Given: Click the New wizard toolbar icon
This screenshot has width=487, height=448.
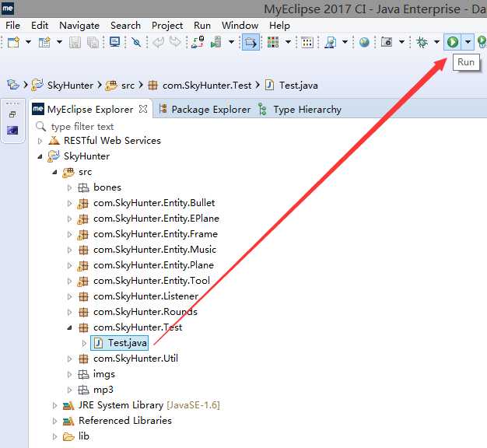Looking at the screenshot, I should pos(13,42).
